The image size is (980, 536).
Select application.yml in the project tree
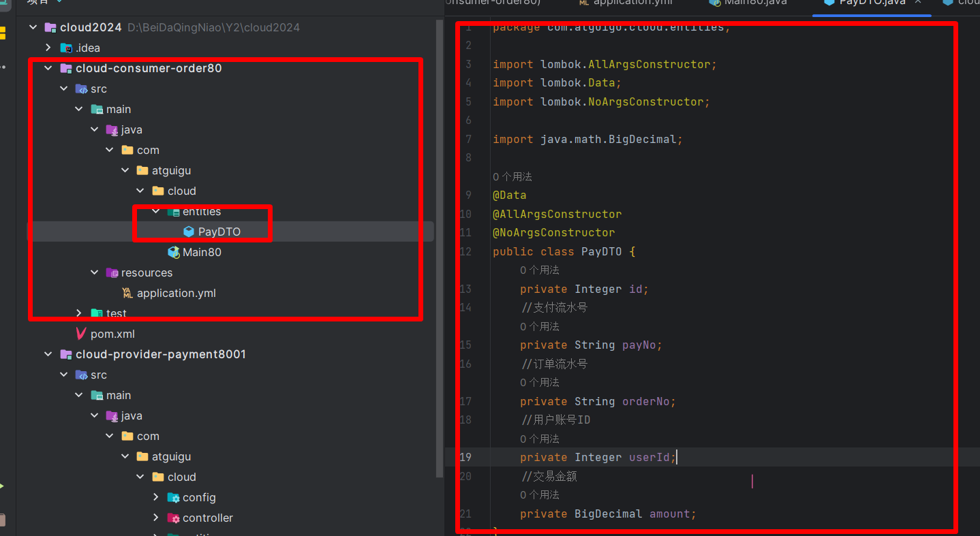pyautogui.click(x=177, y=293)
